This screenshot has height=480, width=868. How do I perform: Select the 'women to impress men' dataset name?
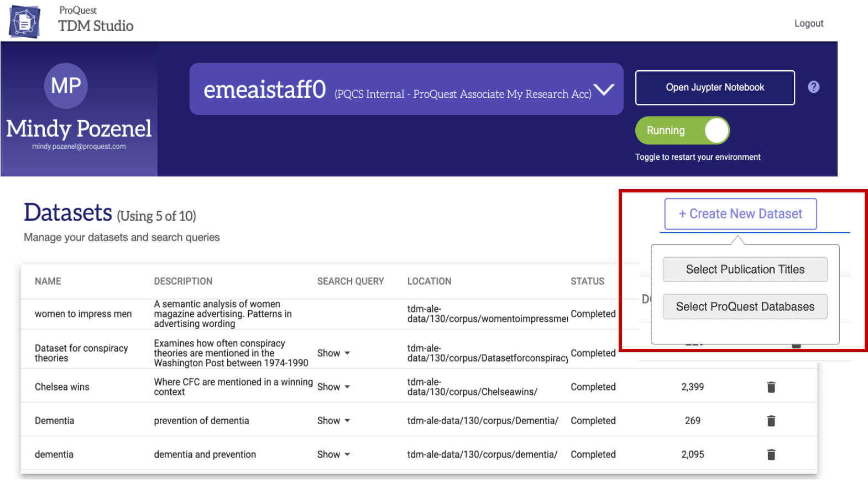coord(83,314)
